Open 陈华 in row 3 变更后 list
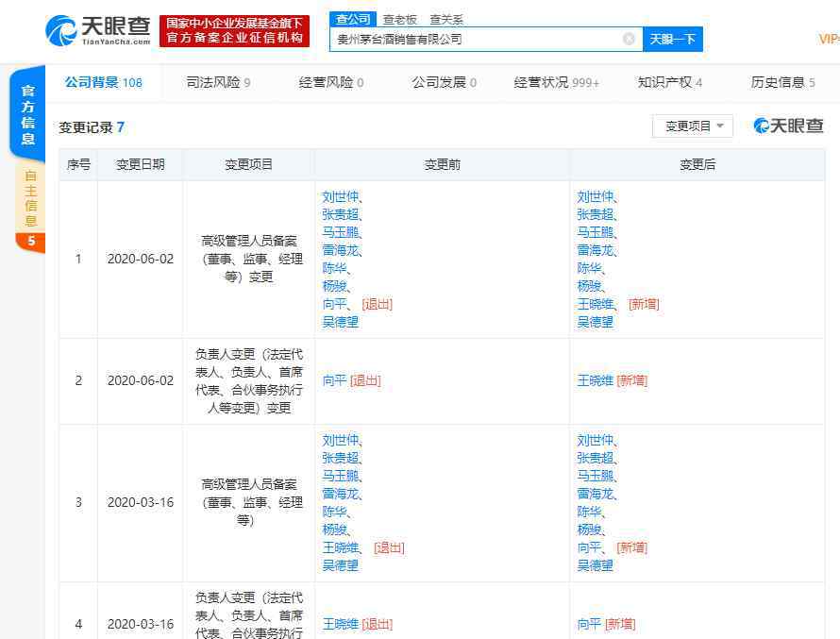 point(589,512)
